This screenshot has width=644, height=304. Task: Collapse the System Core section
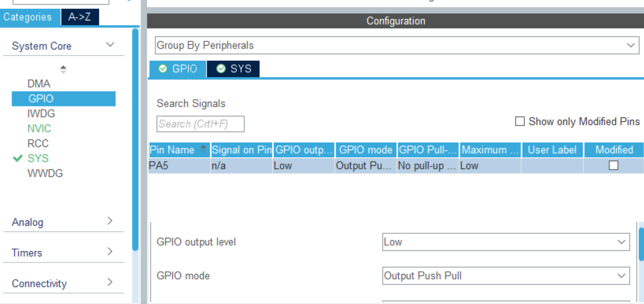click(110, 46)
